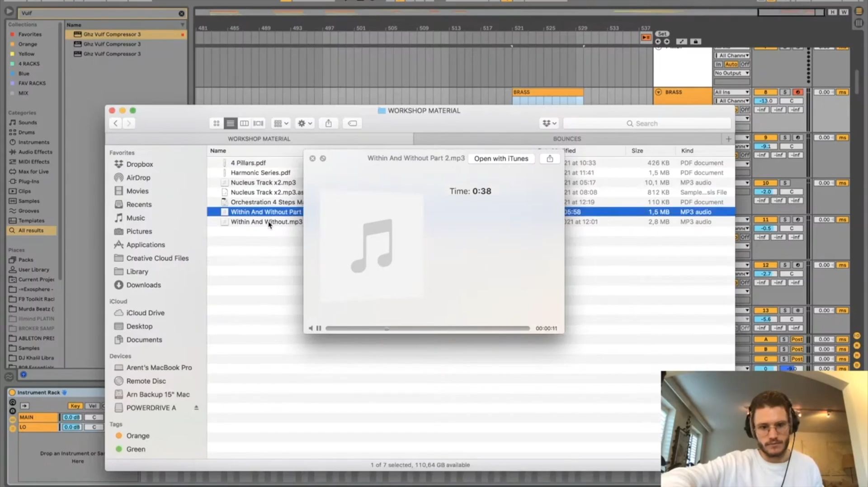Open Dropbox in the Finder sidebar
Image resolution: width=868 pixels, height=487 pixels.
click(x=139, y=164)
